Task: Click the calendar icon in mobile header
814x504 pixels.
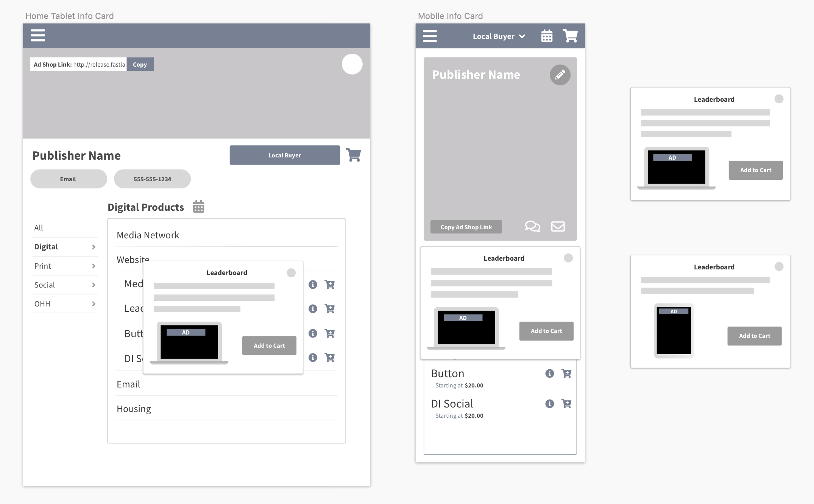Action: [x=547, y=36]
